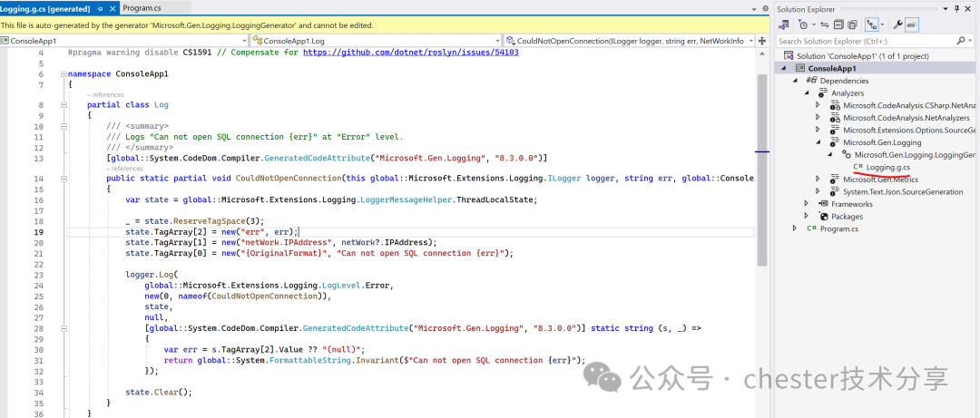Select Logging.g.cs in Solution Explorer
This screenshot has width=980, height=418.
click(887, 167)
